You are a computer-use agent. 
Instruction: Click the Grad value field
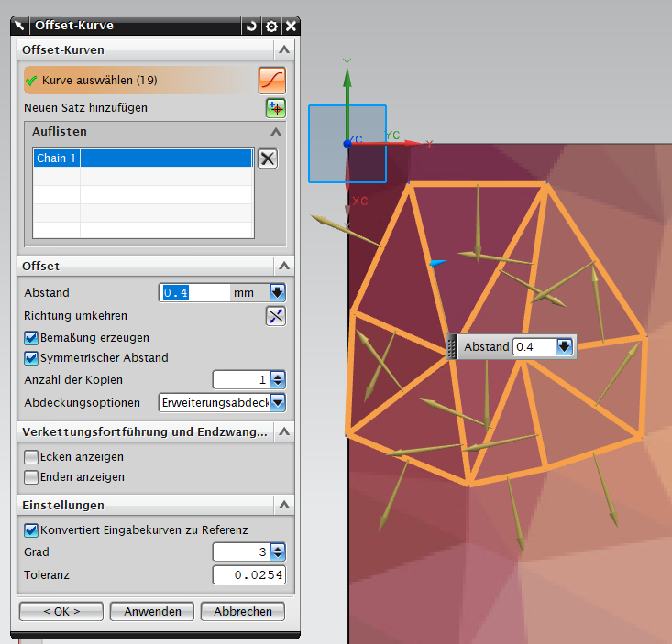242,552
